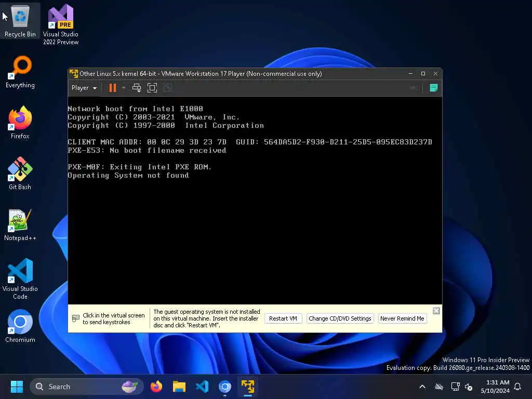This screenshot has width=532, height=399.
Task: Open Chromium from the taskbar
Action: [225, 387]
